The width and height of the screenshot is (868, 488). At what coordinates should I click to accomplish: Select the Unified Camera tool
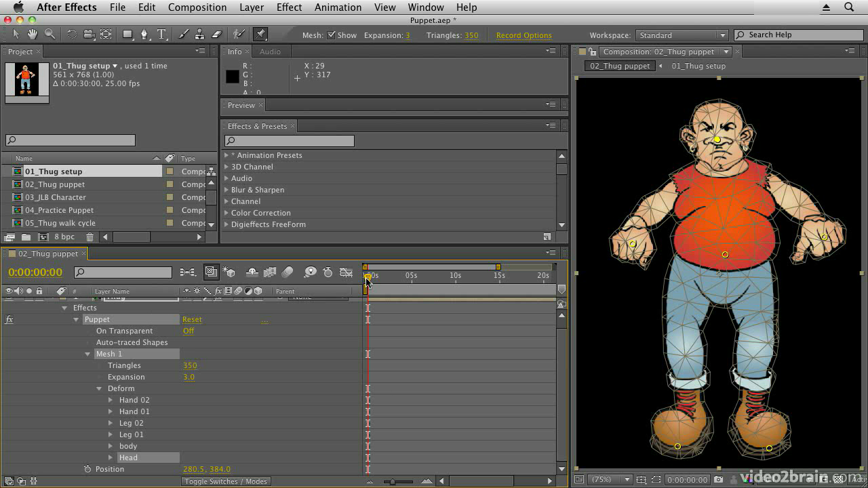click(x=89, y=34)
